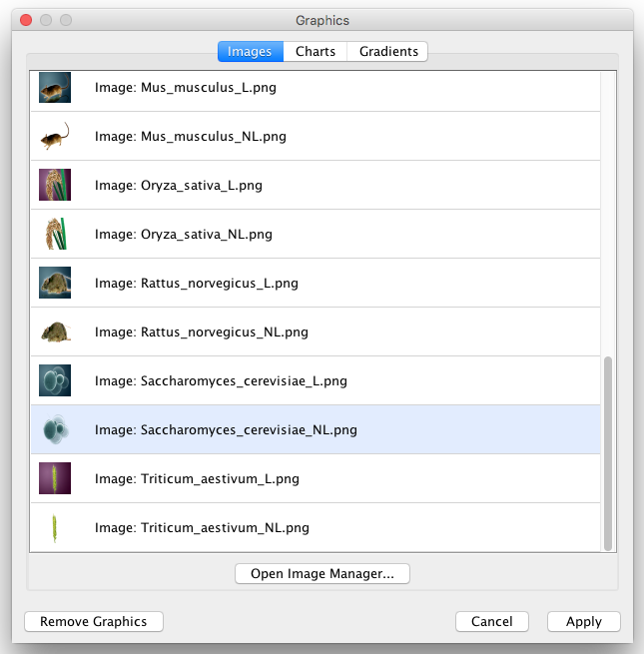Click the highlighted Saccharomyces_cerevisiae_NL yeast icon

54,430
